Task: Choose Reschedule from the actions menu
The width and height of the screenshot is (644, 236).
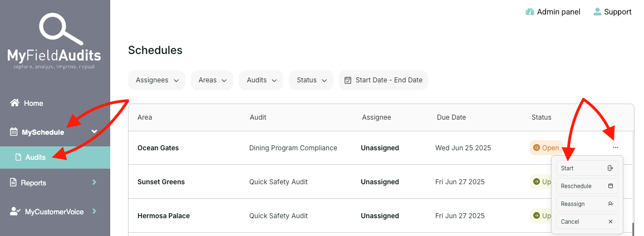Action: tap(587, 186)
